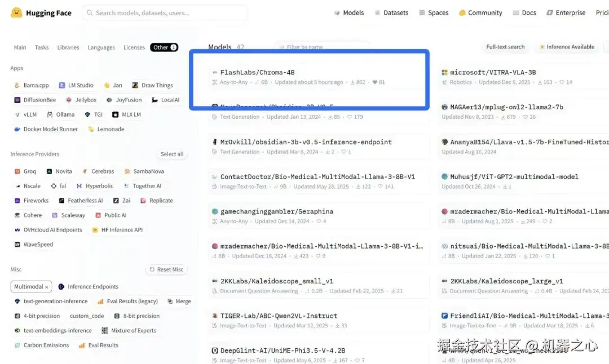This screenshot has width=609, height=364.
Task: Toggle the Inference Endpoints filter
Action: click(x=88, y=286)
